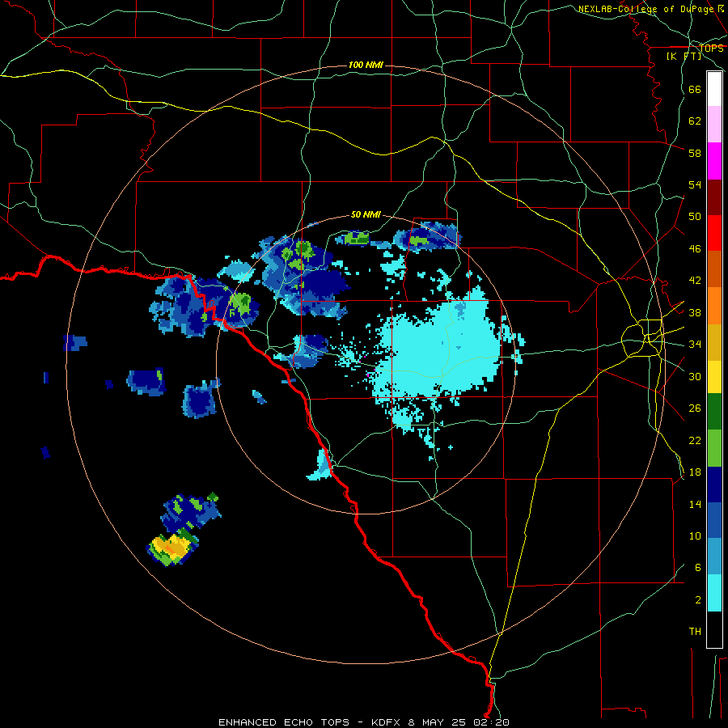
Task: Click the legend value 10
Action: 695,535
